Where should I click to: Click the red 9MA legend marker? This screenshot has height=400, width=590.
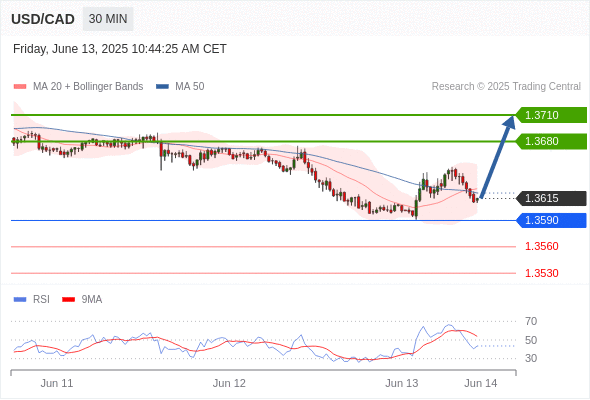click(68, 300)
